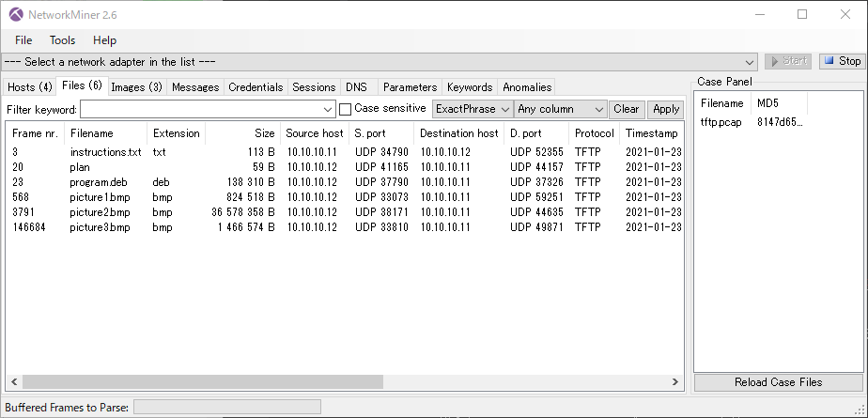Viewport: 868px width, 418px height.
Task: Select the picture1.bmp file row
Action: [x=346, y=197]
